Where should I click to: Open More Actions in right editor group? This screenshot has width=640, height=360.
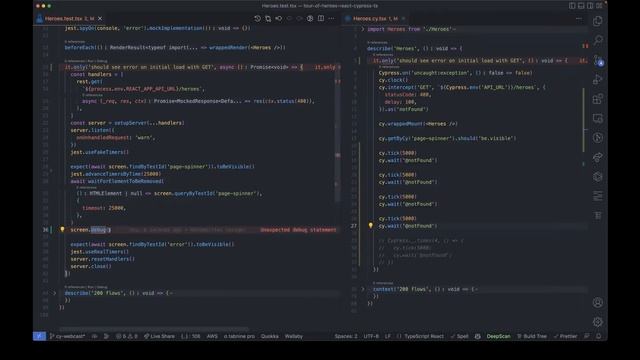click(579, 18)
